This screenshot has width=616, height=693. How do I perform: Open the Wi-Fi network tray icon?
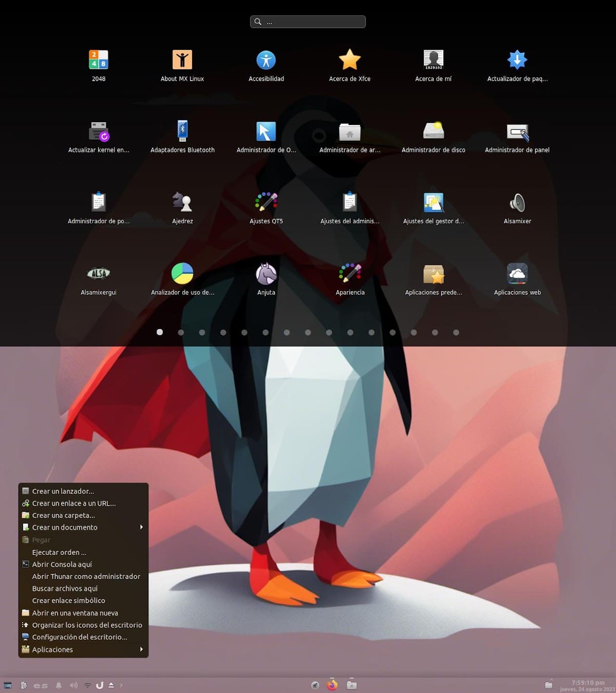[x=87, y=685]
